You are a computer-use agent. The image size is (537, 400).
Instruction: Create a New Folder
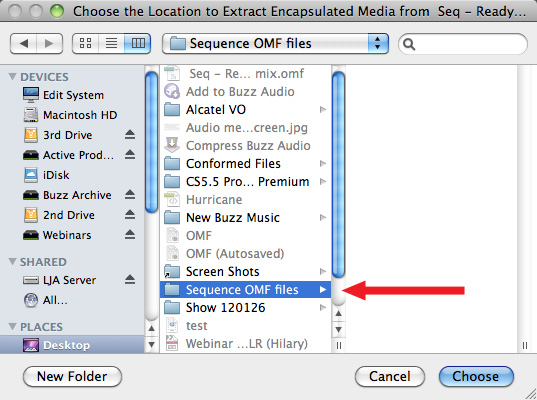tap(72, 376)
